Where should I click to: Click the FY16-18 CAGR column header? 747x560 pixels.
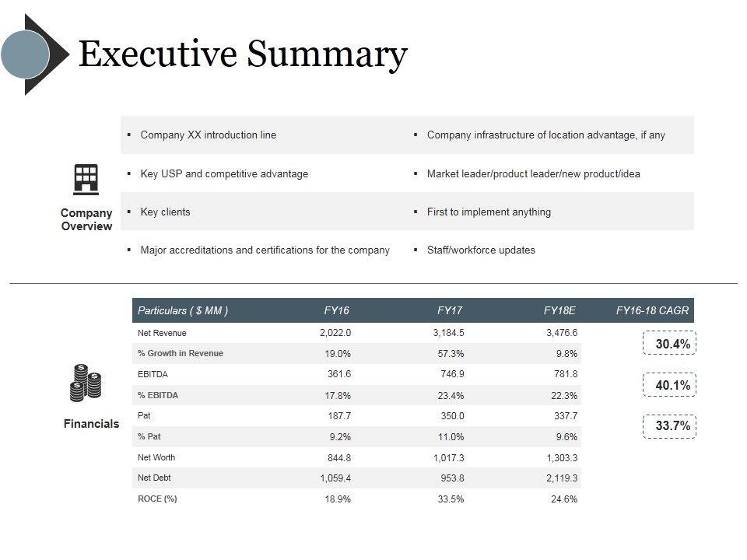(x=652, y=310)
